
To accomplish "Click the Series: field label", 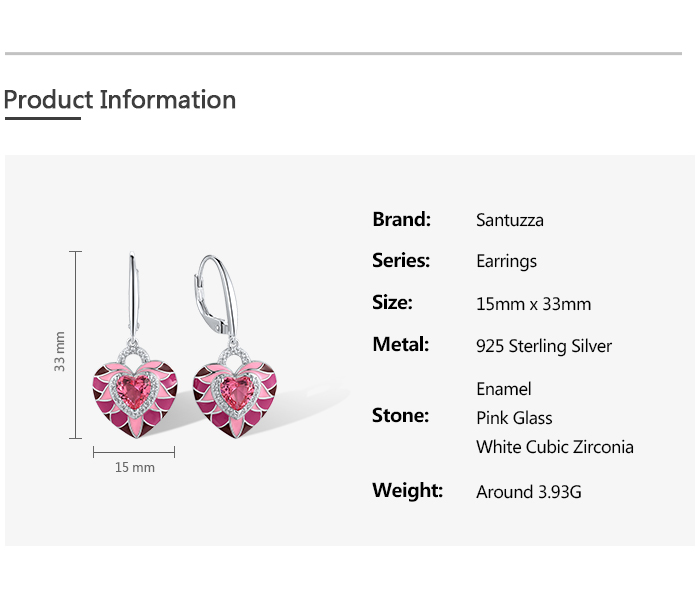I will point(401,260).
